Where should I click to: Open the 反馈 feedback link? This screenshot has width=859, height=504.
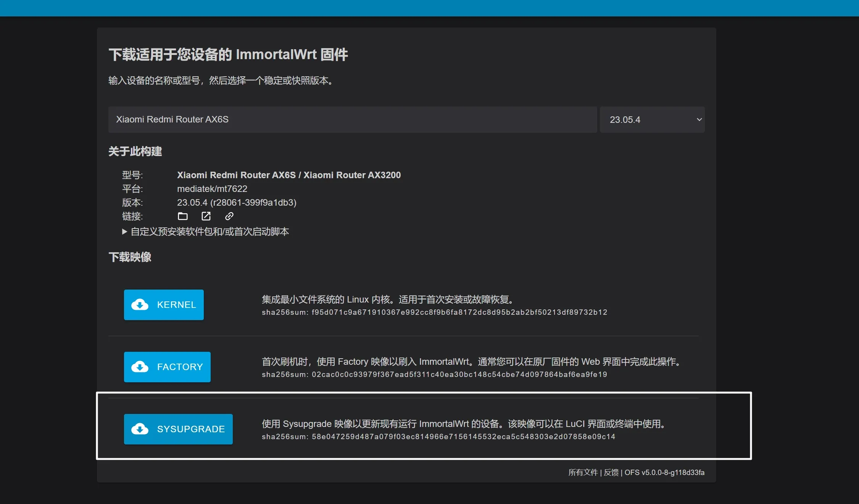[611, 472]
